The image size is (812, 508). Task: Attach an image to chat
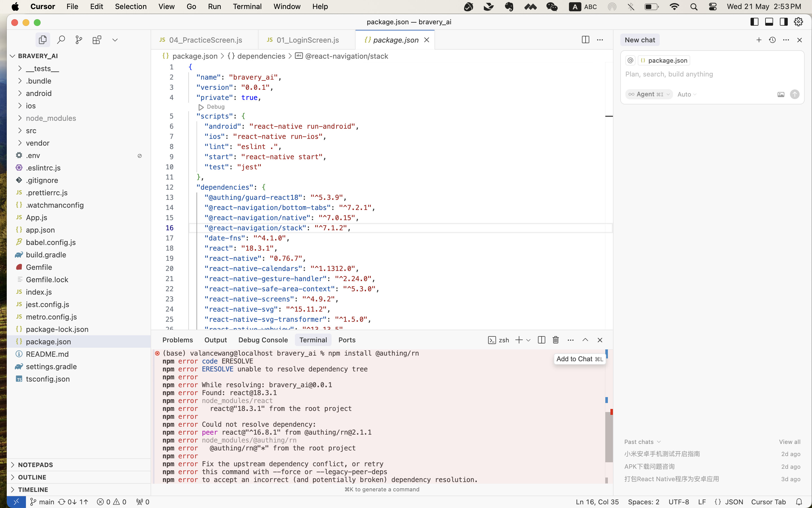(x=781, y=95)
